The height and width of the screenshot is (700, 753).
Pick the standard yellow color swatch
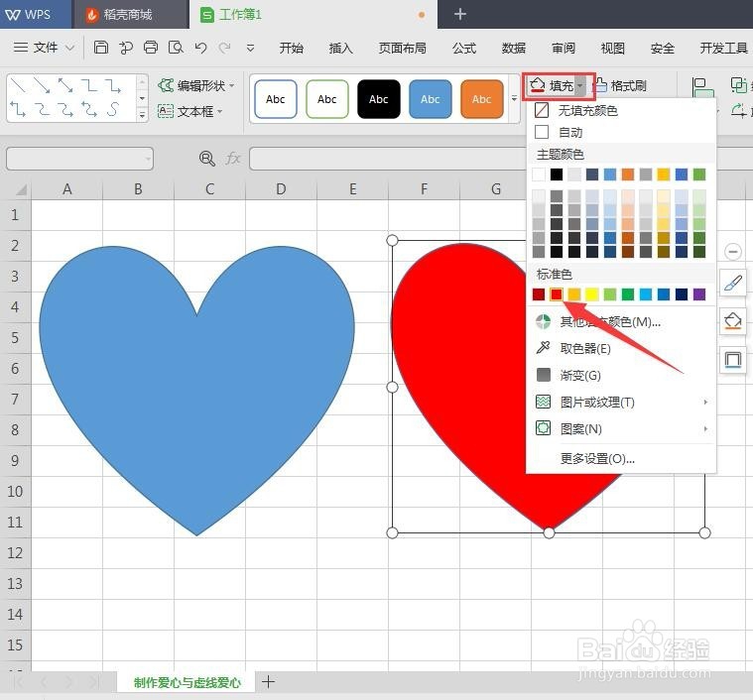pos(591,294)
